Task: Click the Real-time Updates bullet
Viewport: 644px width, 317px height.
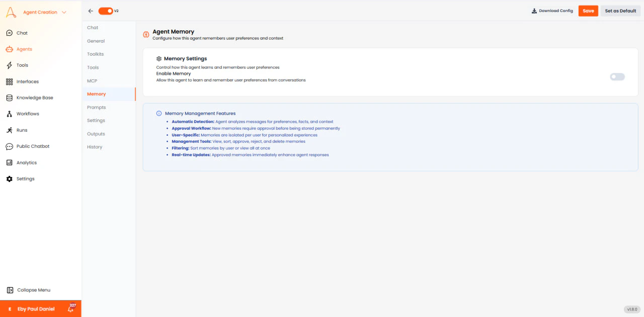Action: pos(250,155)
